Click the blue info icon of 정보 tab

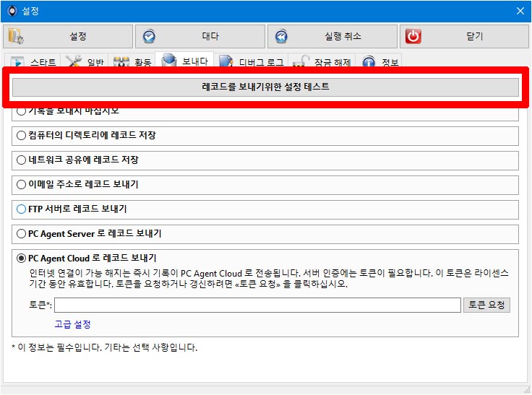tap(369, 61)
